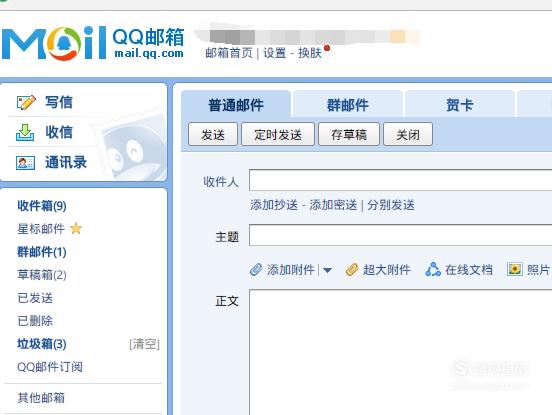Click into the 正文 body text area
The height and width of the screenshot is (415, 552).
400,352
